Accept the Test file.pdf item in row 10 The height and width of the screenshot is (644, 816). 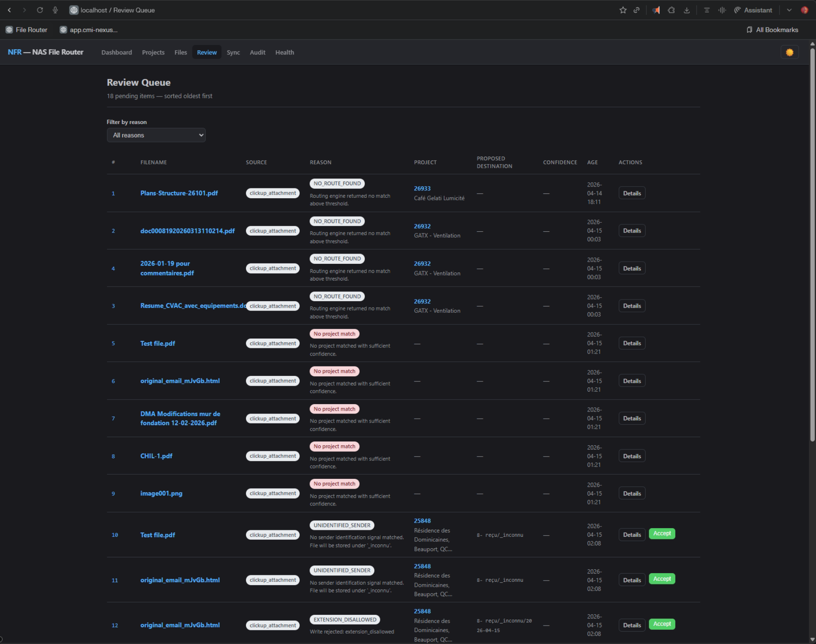661,534
